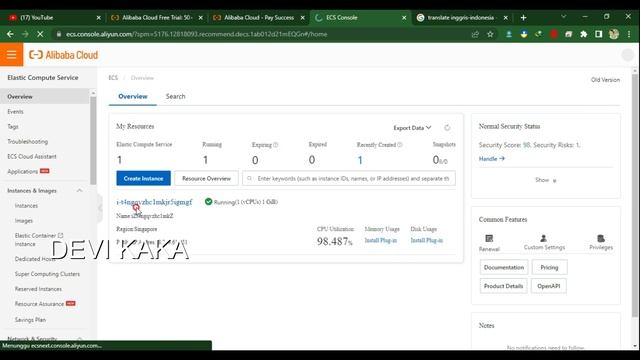Toggle the browser side panel icon
The height and width of the screenshot is (360, 640).
[x=598, y=34]
